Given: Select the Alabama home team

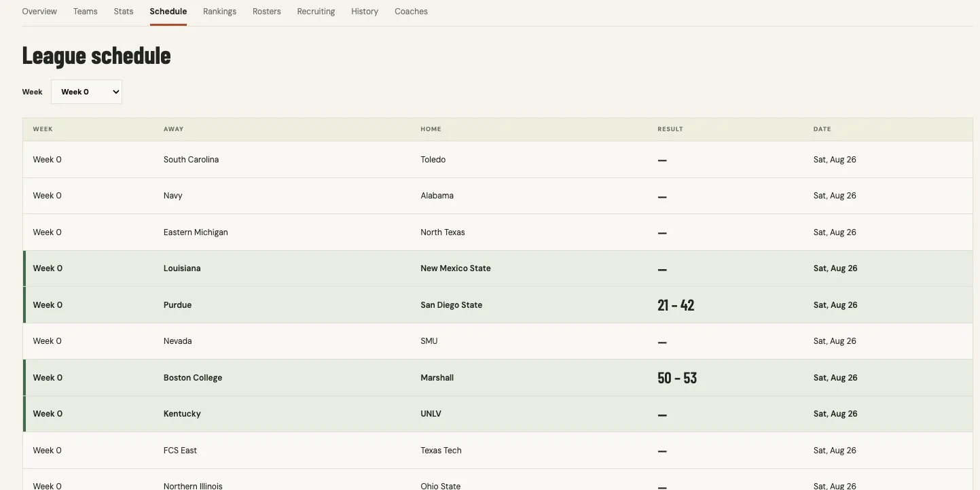Looking at the screenshot, I should 437,196.
